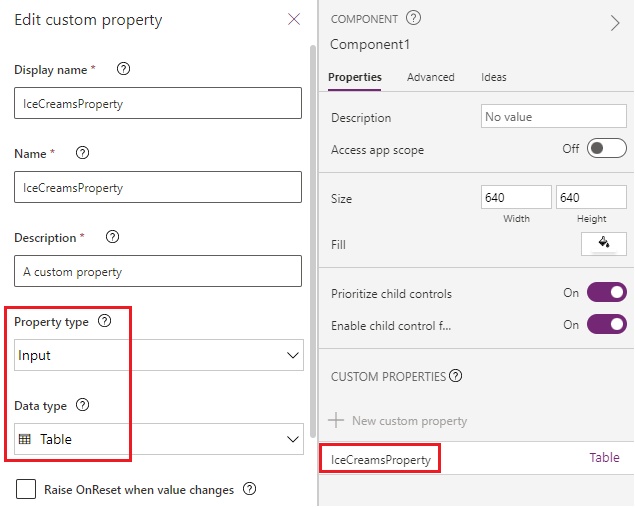Check Raise OnReset when value changes
This screenshot has width=635, height=507.
[26, 489]
